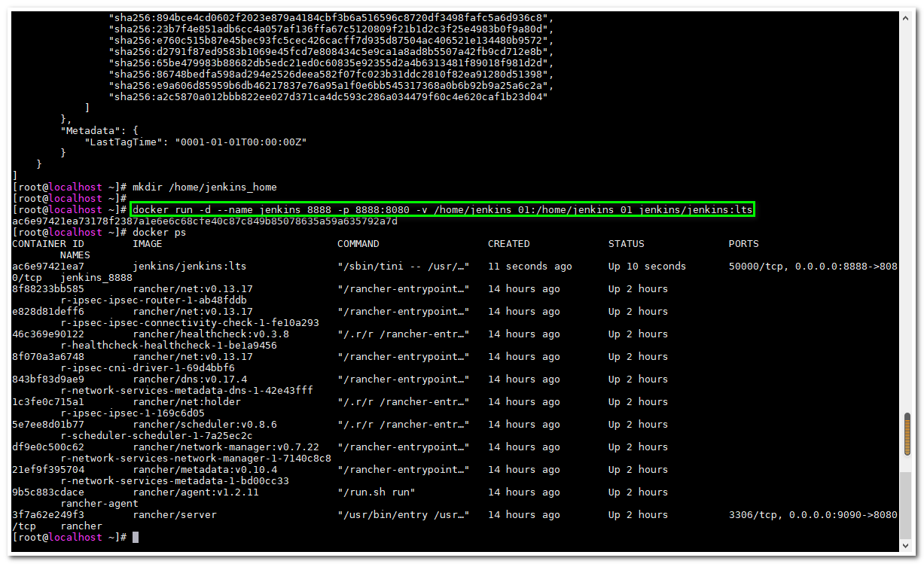Click the PORTS column header
The height and width of the screenshot is (564, 924).
coord(744,243)
